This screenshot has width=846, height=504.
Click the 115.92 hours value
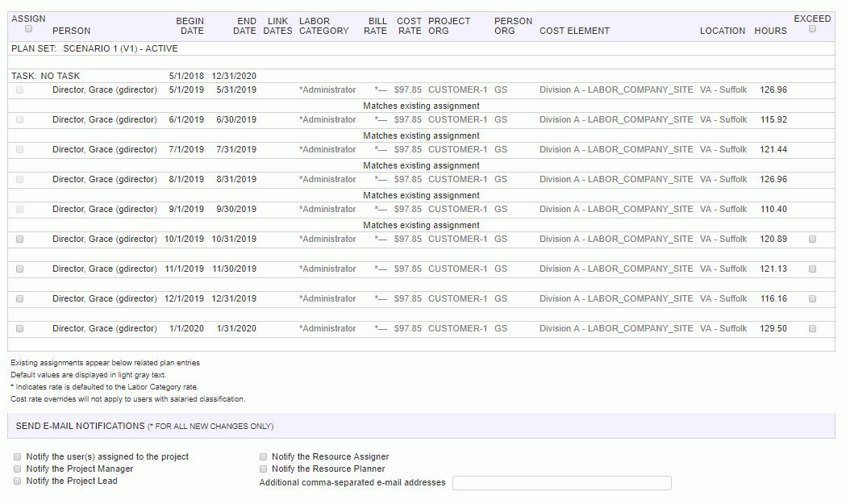click(773, 120)
